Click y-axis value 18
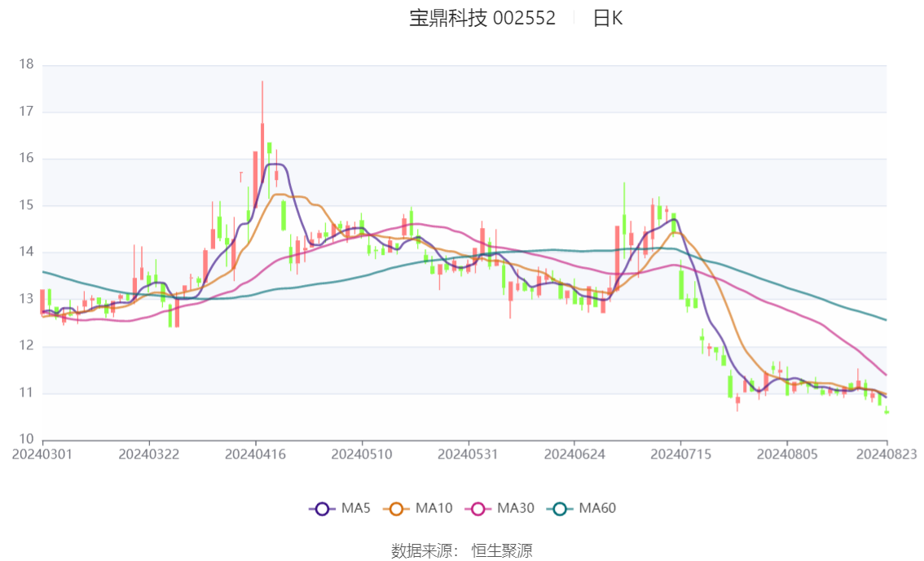Image resolution: width=924 pixels, height=561 pixels. (x=27, y=64)
